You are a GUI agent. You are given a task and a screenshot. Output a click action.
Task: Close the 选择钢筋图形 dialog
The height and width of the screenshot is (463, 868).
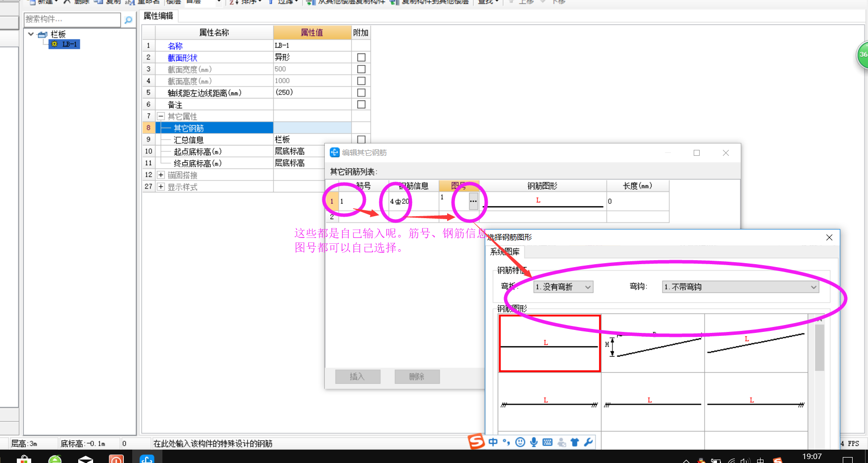click(829, 237)
